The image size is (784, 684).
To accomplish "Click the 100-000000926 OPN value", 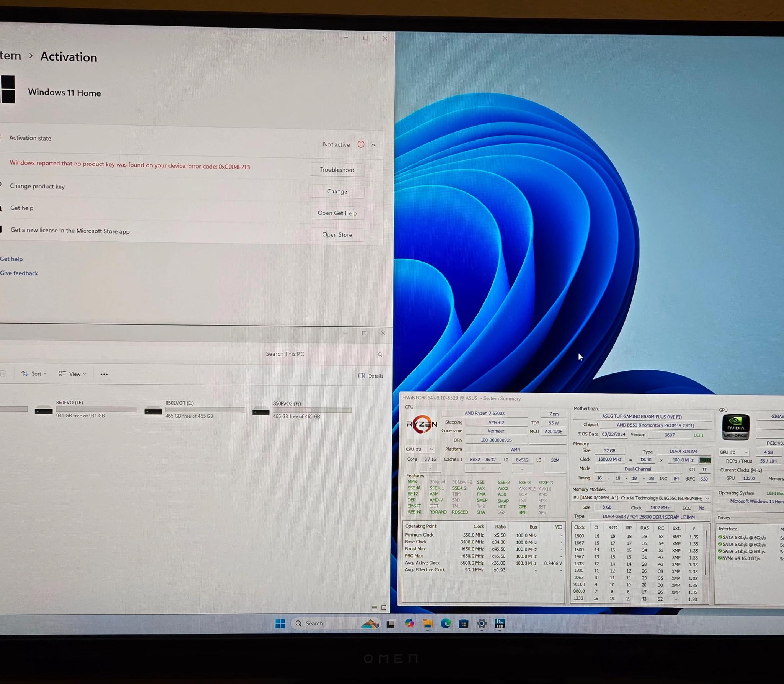I will 496,440.
